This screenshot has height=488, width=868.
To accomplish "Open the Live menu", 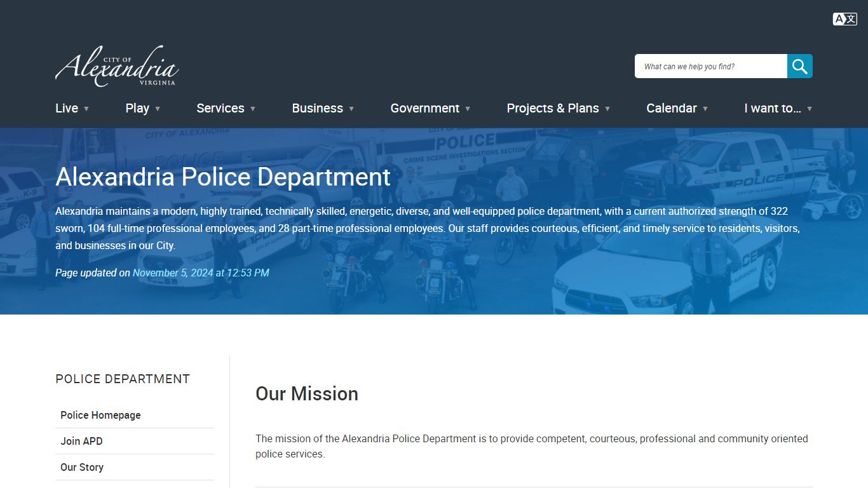I will click(x=67, y=108).
